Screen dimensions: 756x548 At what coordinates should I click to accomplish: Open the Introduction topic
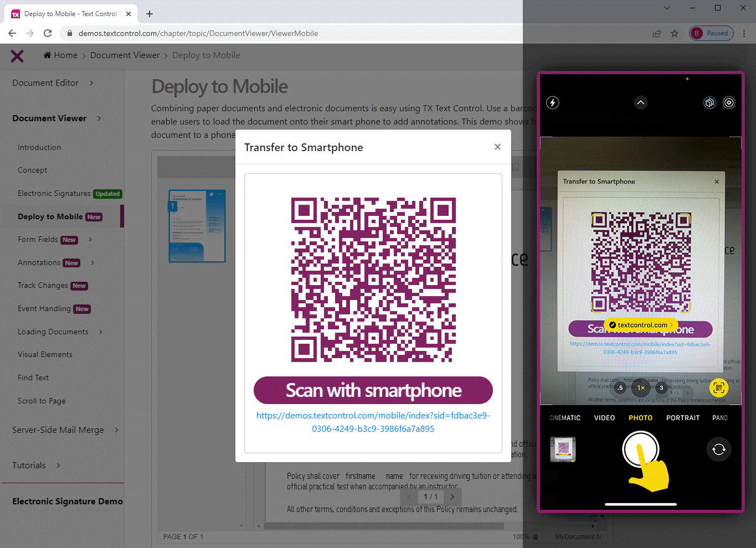(39, 147)
